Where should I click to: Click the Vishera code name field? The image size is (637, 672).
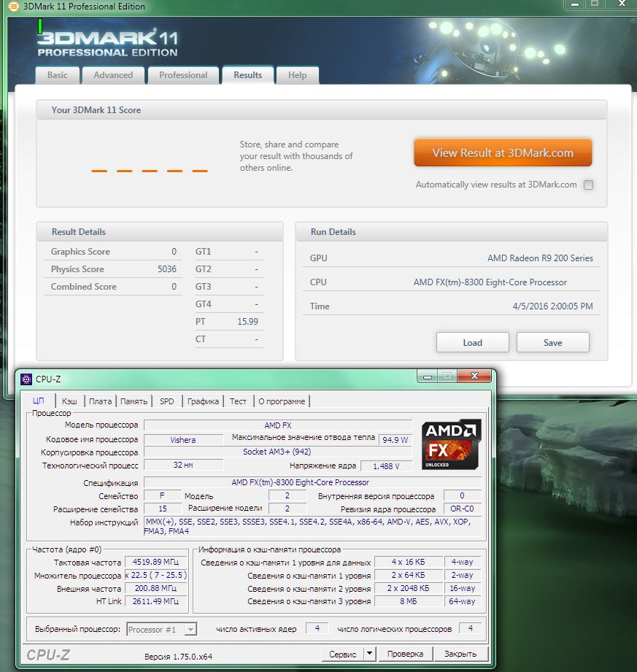pos(183,440)
